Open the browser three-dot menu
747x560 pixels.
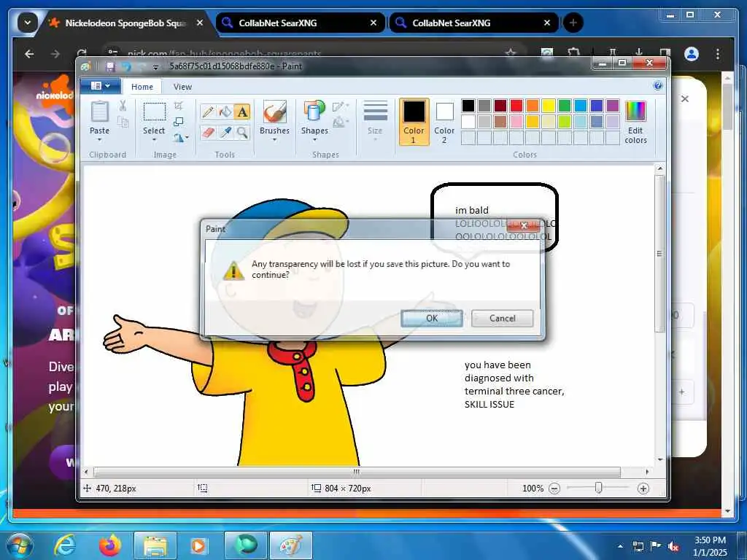718,54
